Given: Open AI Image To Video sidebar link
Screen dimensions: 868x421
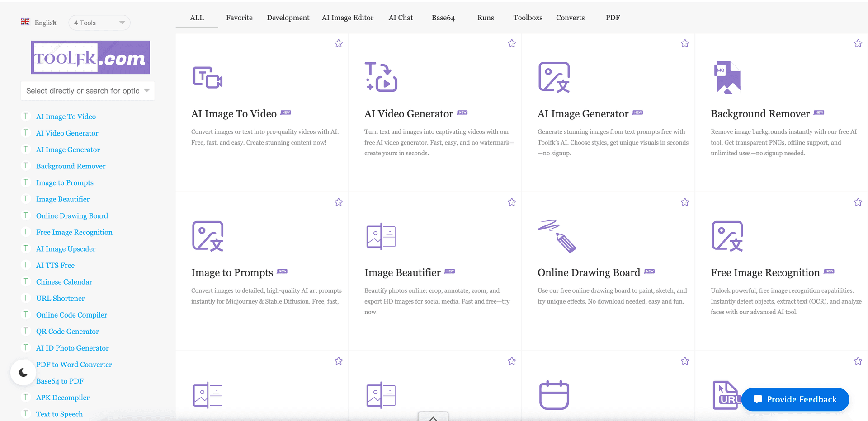Looking at the screenshot, I should click(66, 117).
